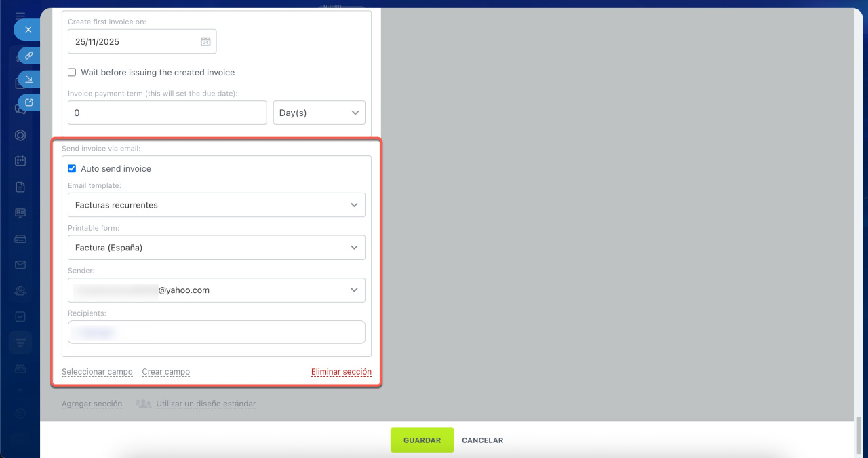Open the mail envelope icon in sidebar
Viewport: 868px width, 458px height.
[20, 265]
